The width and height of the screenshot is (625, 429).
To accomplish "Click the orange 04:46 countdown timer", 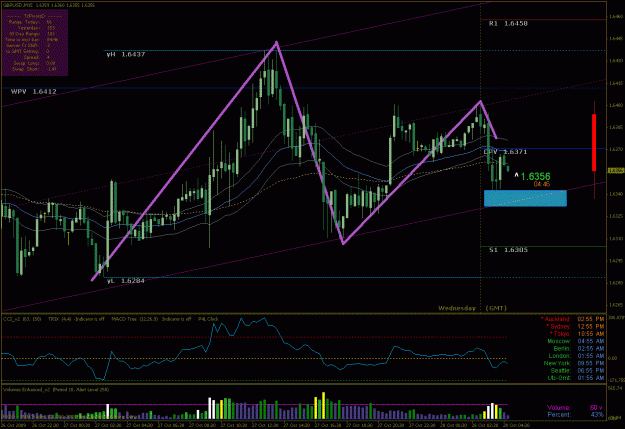I will (x=542, y=185).
